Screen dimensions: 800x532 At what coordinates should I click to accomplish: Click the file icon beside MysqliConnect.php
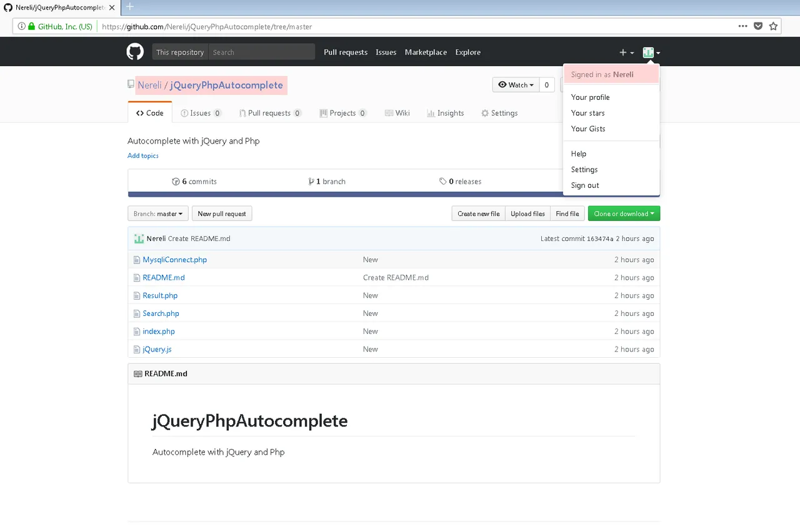(x=137, y=260)
